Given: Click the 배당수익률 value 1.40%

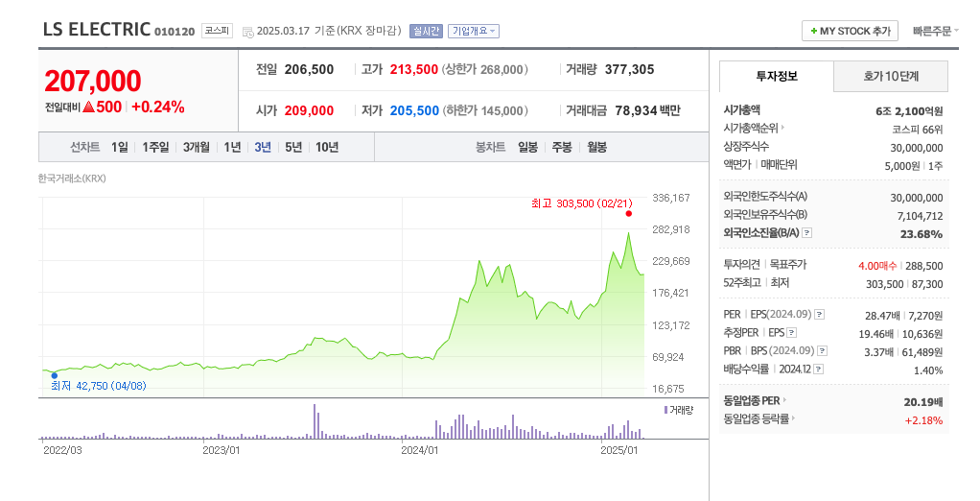Looking at the screenshot, I should [x=928, y=370].
